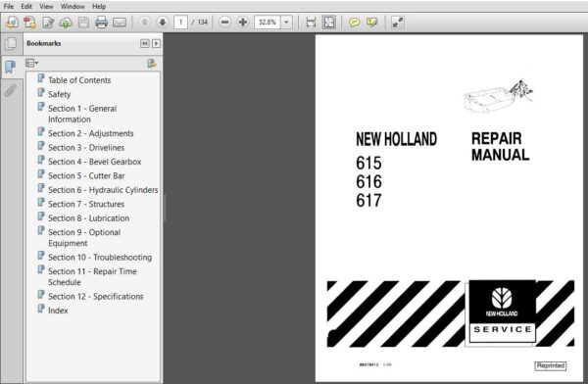Open the Attachments paperclip panel
The image size is (588, 384).
coord(11,90)
